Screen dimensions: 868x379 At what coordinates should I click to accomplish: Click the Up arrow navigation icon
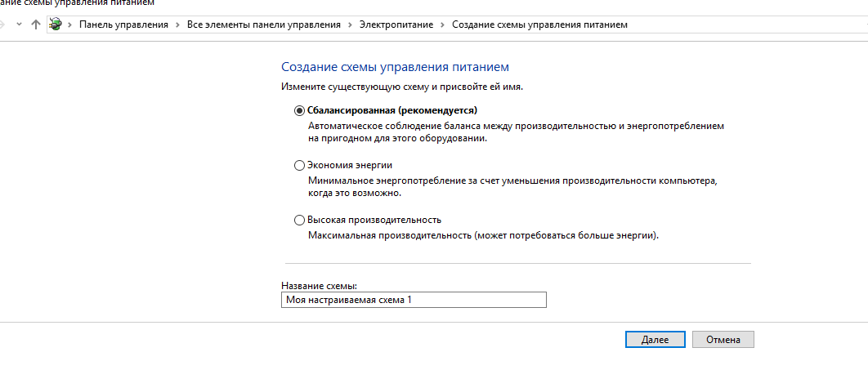tap(36, 25)
